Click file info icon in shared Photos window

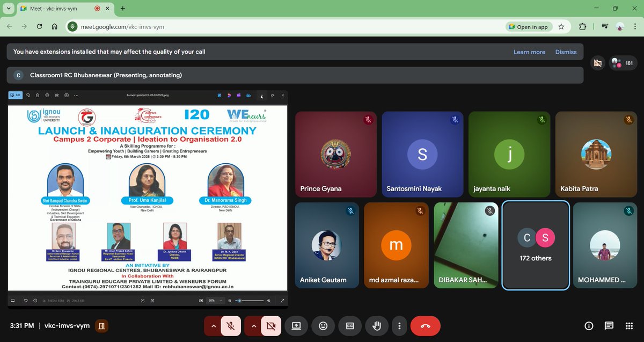tap(35, 301)
